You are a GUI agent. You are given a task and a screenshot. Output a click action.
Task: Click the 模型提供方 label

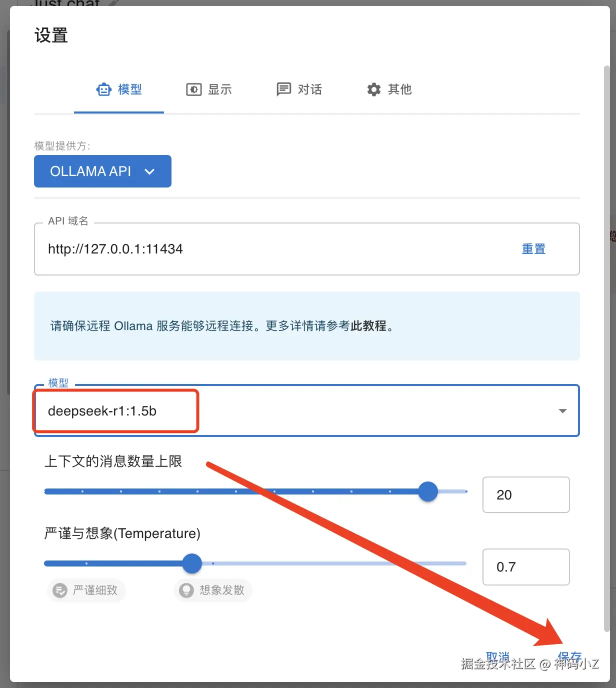[x=62, y=146]
